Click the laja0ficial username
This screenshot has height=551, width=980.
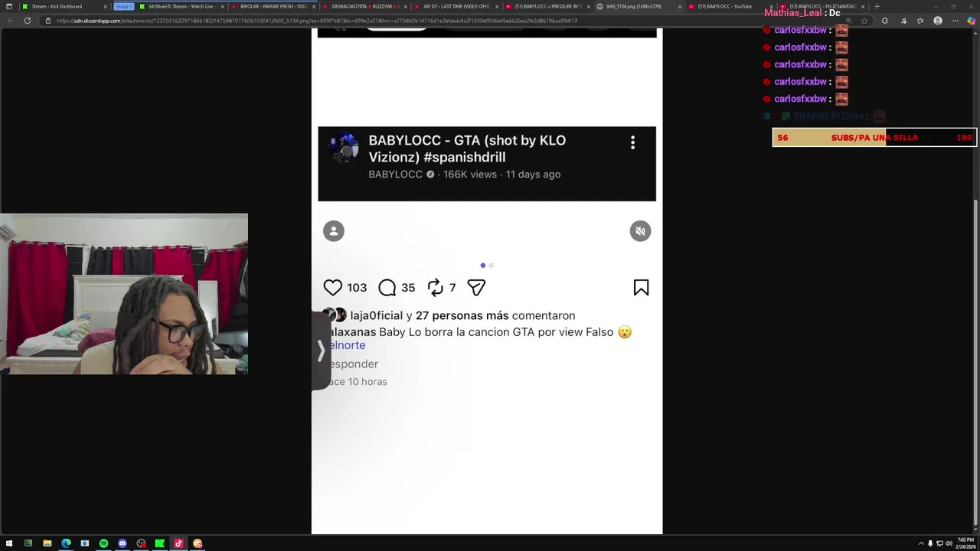pyautogui.click(x=376, y=315)
